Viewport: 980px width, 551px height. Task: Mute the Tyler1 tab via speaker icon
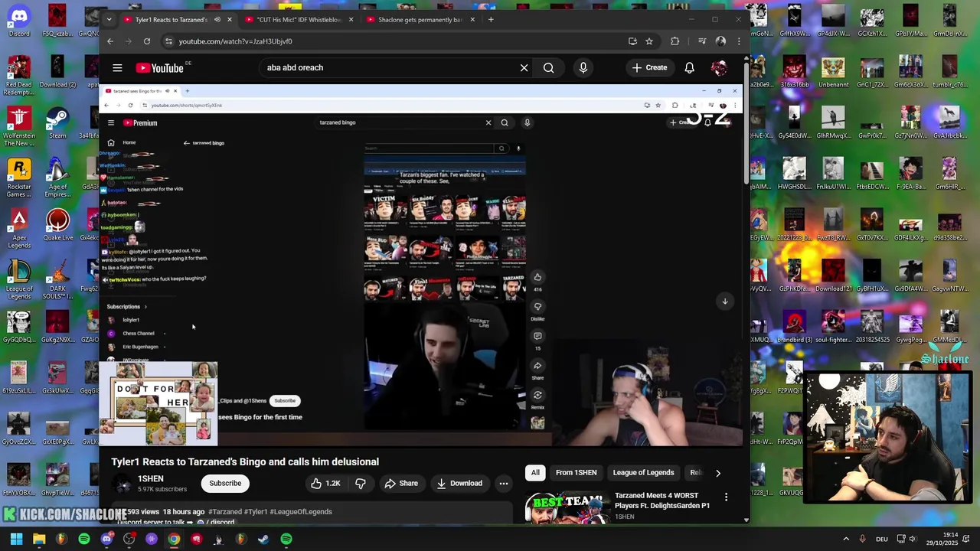pos(217,19)
